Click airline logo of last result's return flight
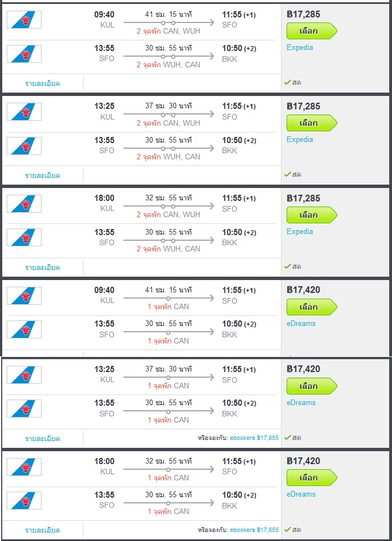Image resolution: width=392 pixels, height=541 pixels. click(x=24, y=501)
